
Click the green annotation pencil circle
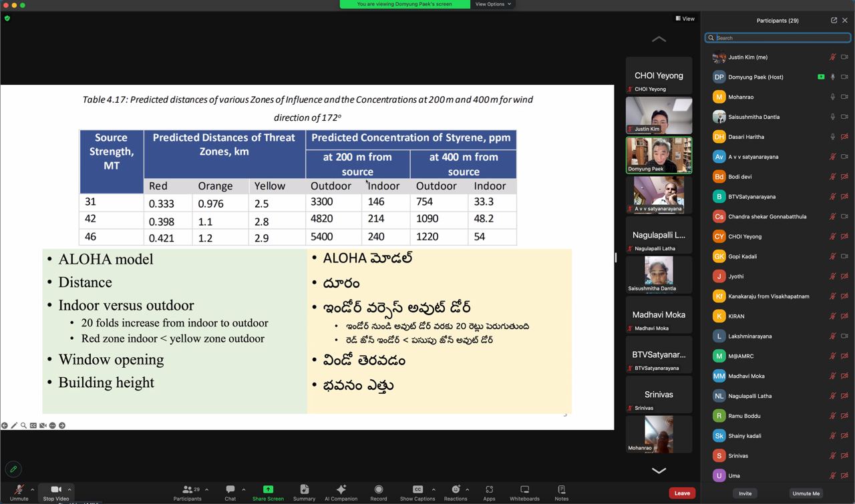point(13,469)
